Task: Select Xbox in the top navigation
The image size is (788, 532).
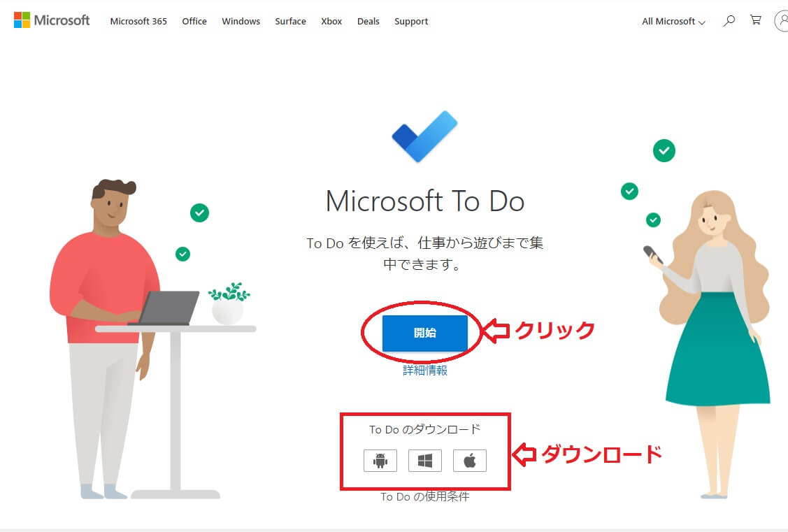Action: coord(331,22)
